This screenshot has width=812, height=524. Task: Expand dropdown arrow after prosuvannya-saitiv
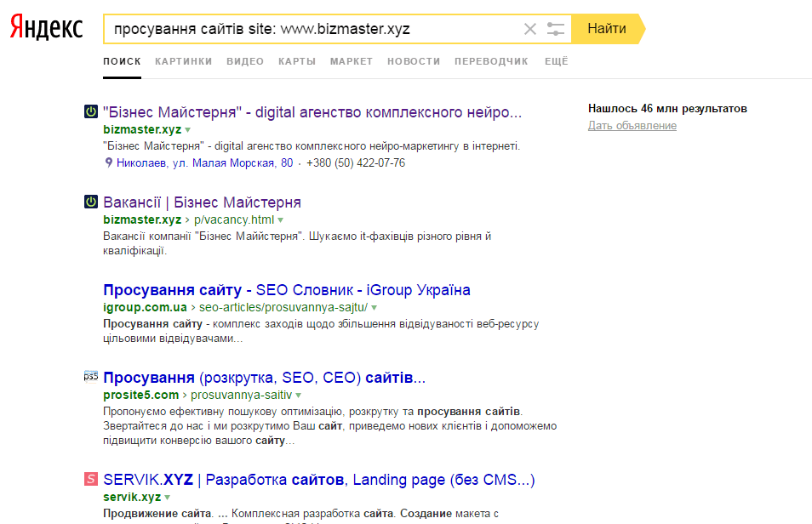298,395
